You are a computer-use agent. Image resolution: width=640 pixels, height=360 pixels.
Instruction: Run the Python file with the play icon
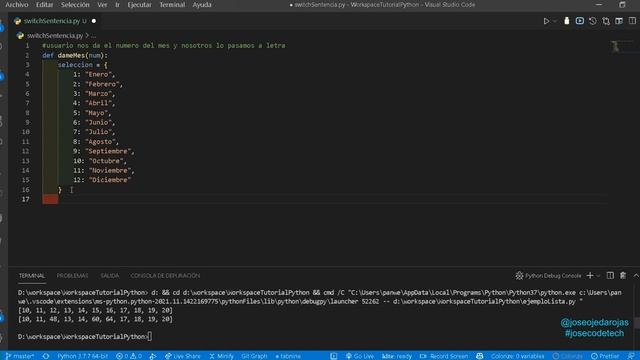pyautogui.click(x=546, y=21)
